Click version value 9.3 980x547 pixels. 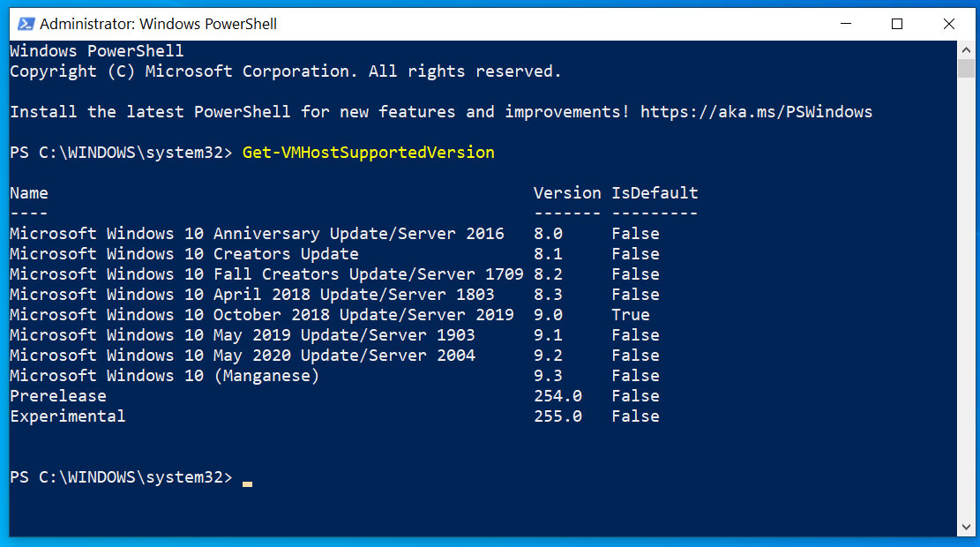pyautogui.click(x=548, y=376)
